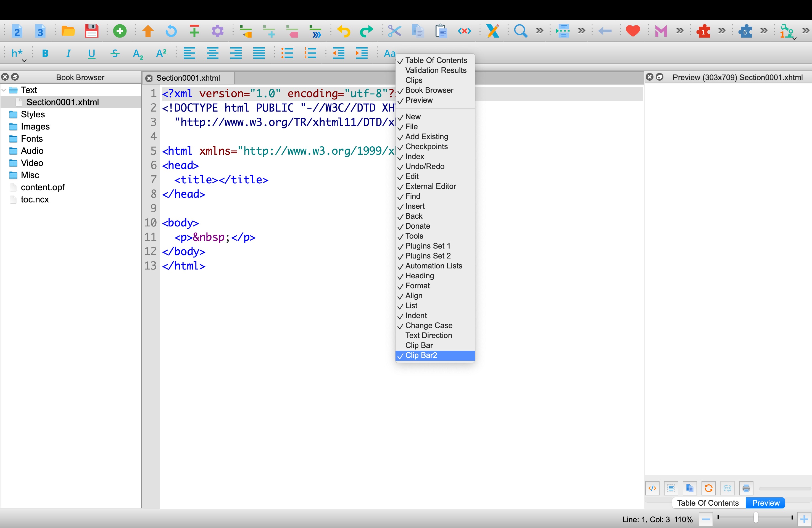Image resolution: width=812 pixels, height=528 pixels.
Task: Collapse the Text folder in the Book Browser
Action: [4, 90]
